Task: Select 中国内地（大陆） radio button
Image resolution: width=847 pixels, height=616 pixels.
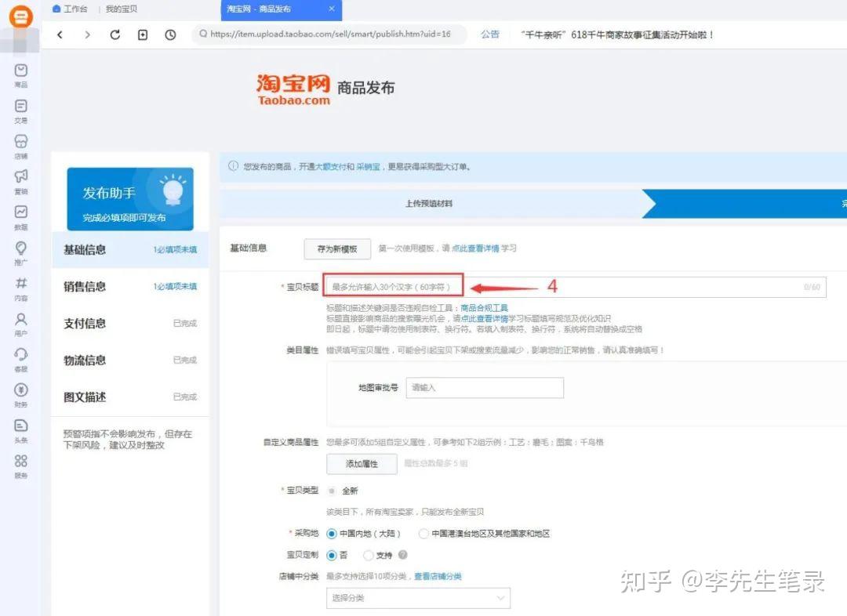Action: pos(332,534)
